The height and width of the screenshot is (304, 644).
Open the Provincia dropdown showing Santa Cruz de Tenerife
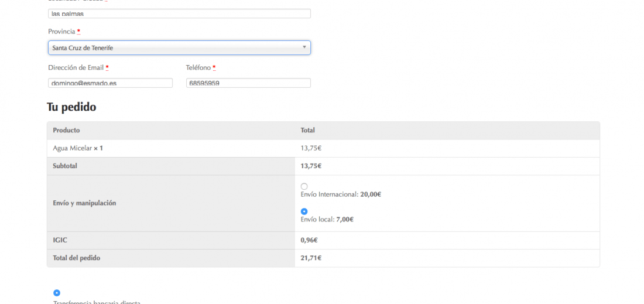coord(179,47)
